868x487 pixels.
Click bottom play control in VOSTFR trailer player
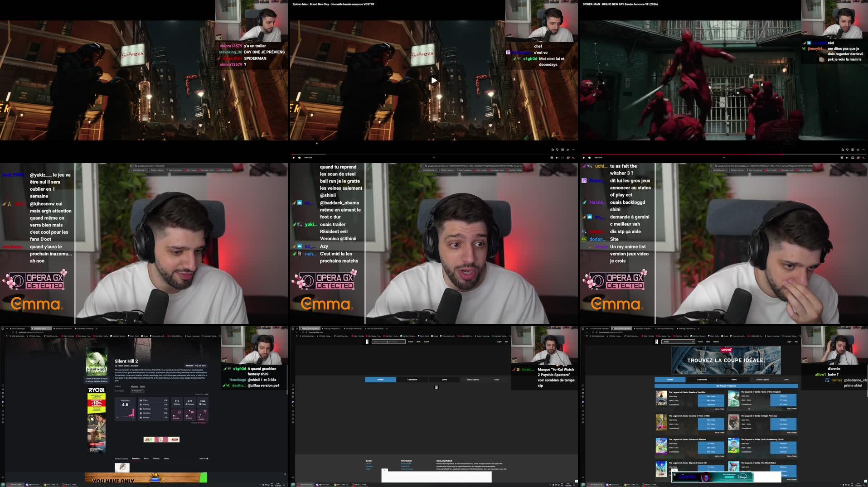pyautogui.click(x=294, y=158)
